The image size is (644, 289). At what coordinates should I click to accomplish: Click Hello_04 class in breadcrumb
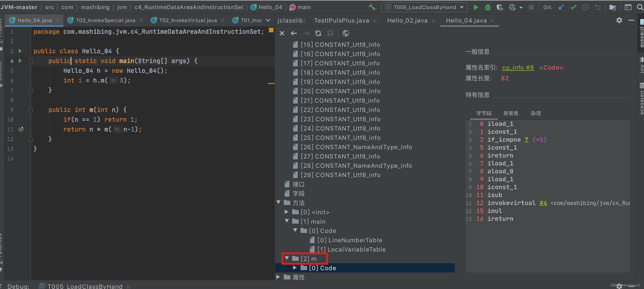270,7
